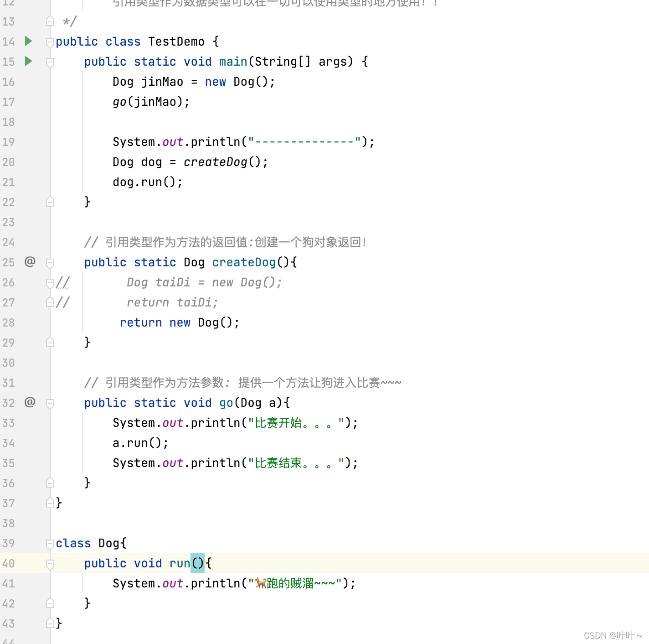Click the @ gutter marker beside createDog
The height and width of the screenshot is (644, 649).
pos(30,262)
